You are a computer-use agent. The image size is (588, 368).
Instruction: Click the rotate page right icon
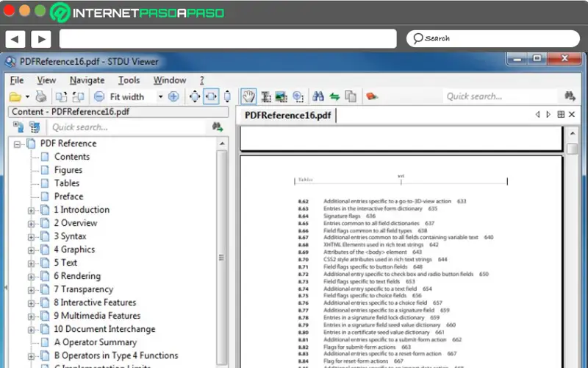click(78, 97)
